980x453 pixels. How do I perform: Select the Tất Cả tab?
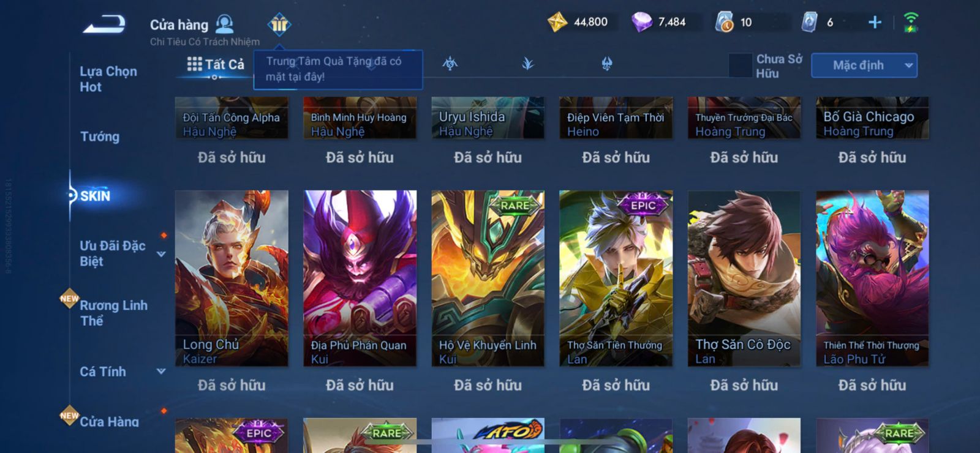[216, 64]
